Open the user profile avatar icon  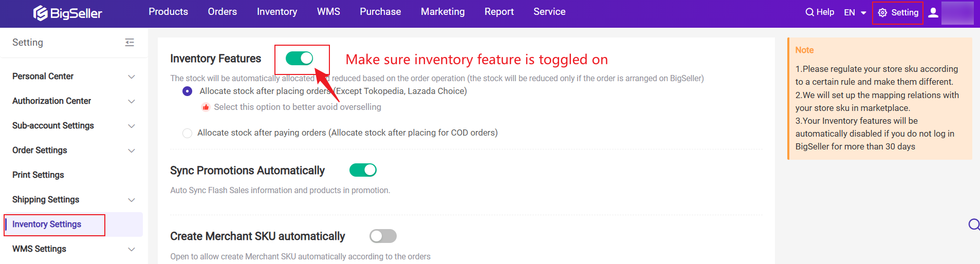(x=933, y=12)
